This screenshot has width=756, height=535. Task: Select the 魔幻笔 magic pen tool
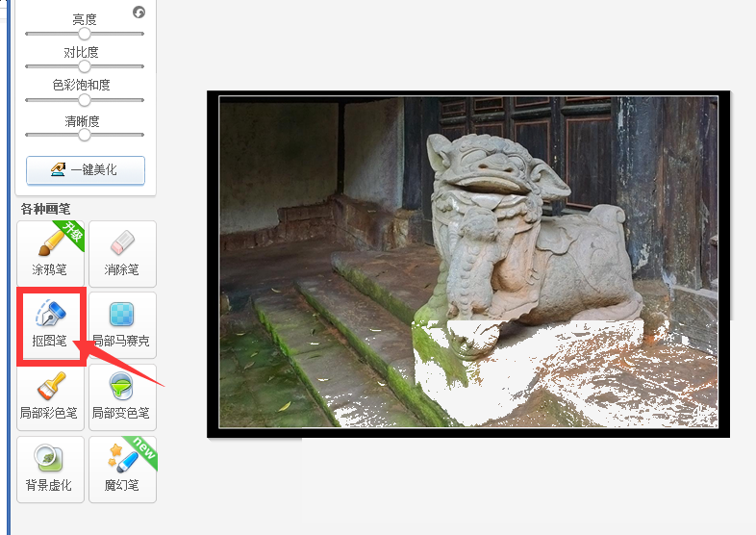(122, 470)
